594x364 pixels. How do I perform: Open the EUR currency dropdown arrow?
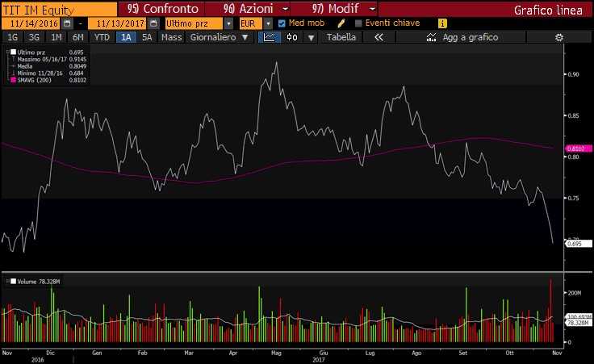click(268, 23)
